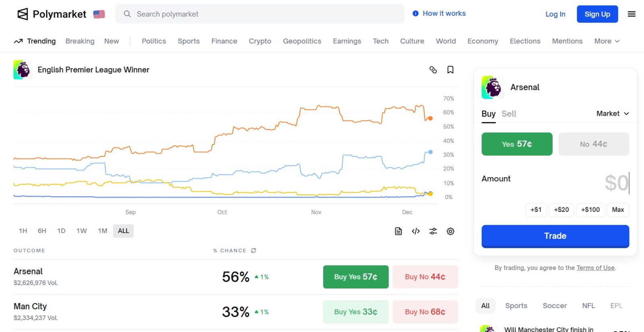Open the hamburger menu
Screen dimensions: 644x332
click(632, 14)
